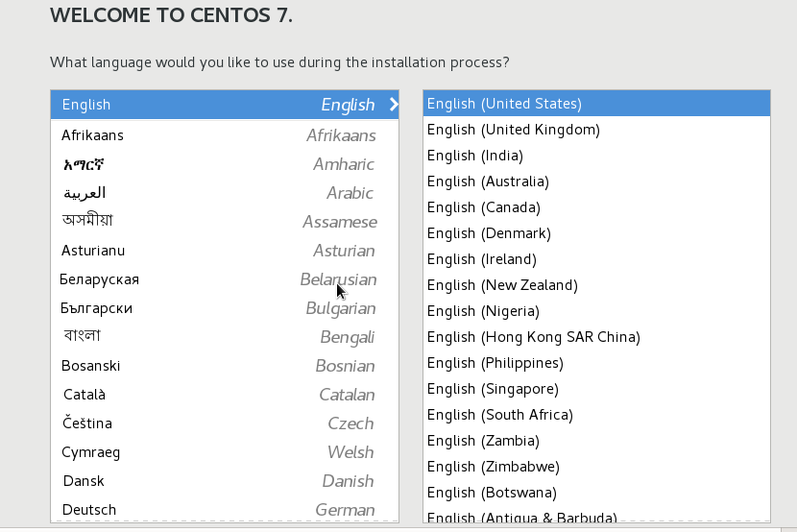Screen dimensions: 797x532
Task: Choose English (Zambia) locale
Action: coord(596,441)
